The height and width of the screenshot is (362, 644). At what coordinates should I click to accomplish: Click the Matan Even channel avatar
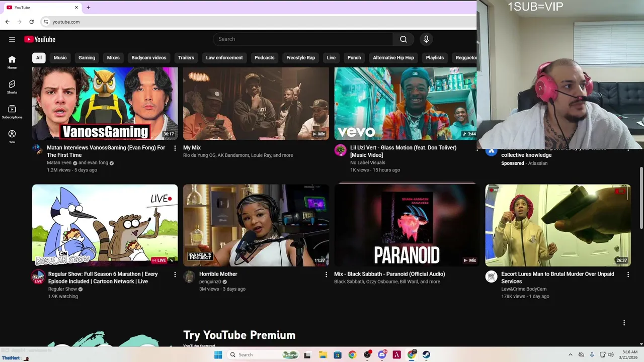[37, 149]
